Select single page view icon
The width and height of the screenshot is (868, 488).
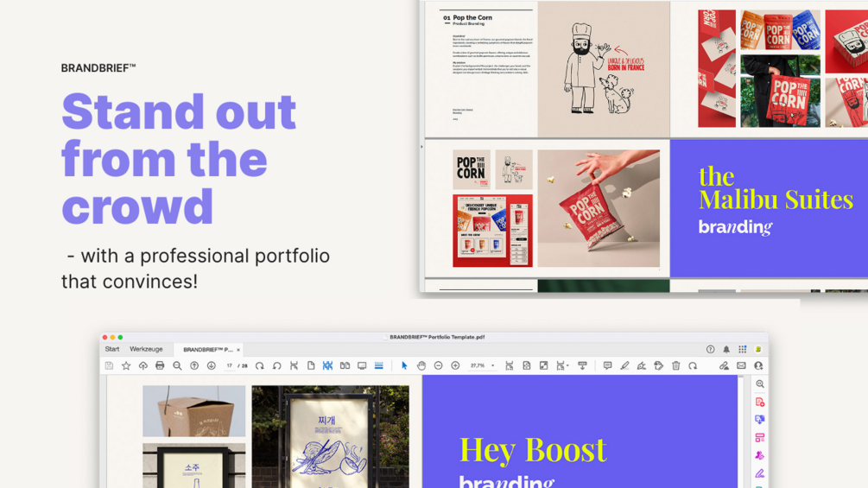click(x=311, y=365)
